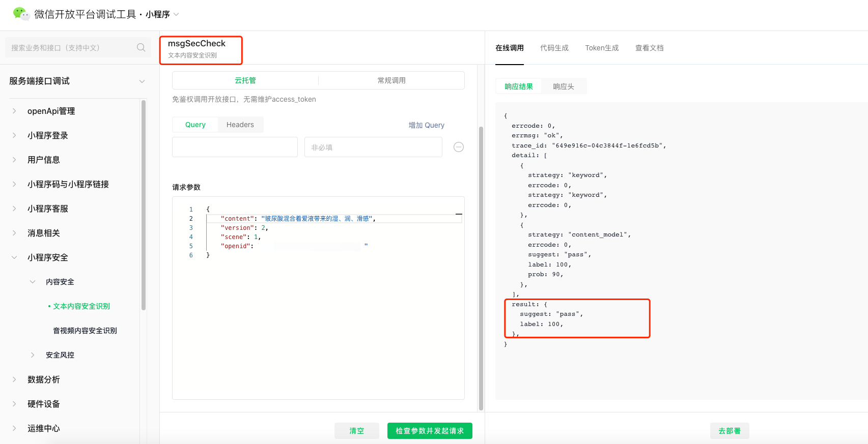Show the 响应结果 response tab
Image resolution: width=868 pixels, height=444 pixels.
pyautogui.click(x=519, y=86)
